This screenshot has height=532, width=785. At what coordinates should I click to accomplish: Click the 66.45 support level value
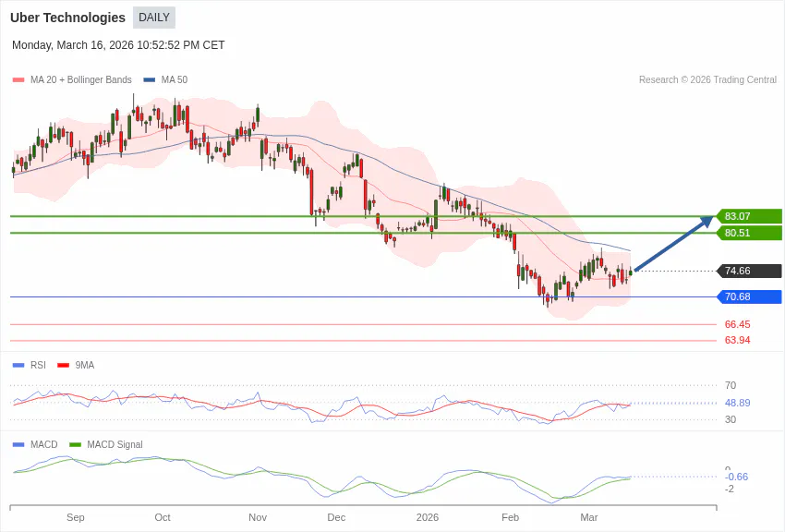[738, 324]
